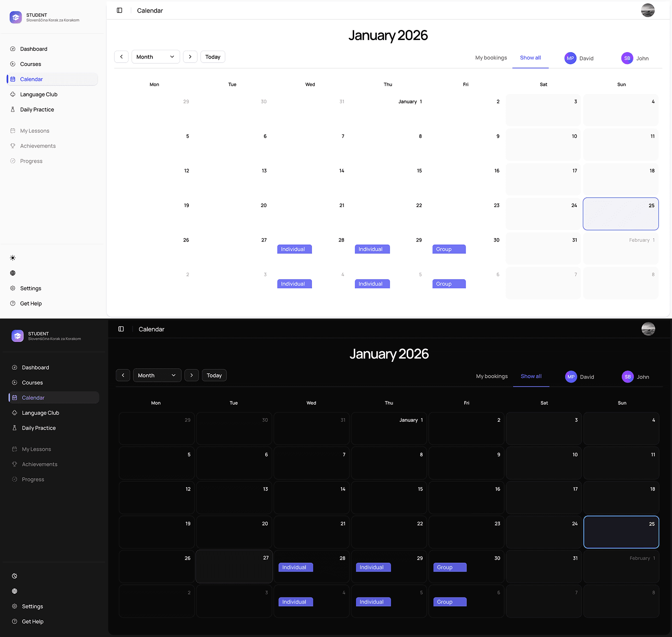The image size is (672, 637).
Task: Open Language Club
Action: pyautogui.click(x=39, y=94)
